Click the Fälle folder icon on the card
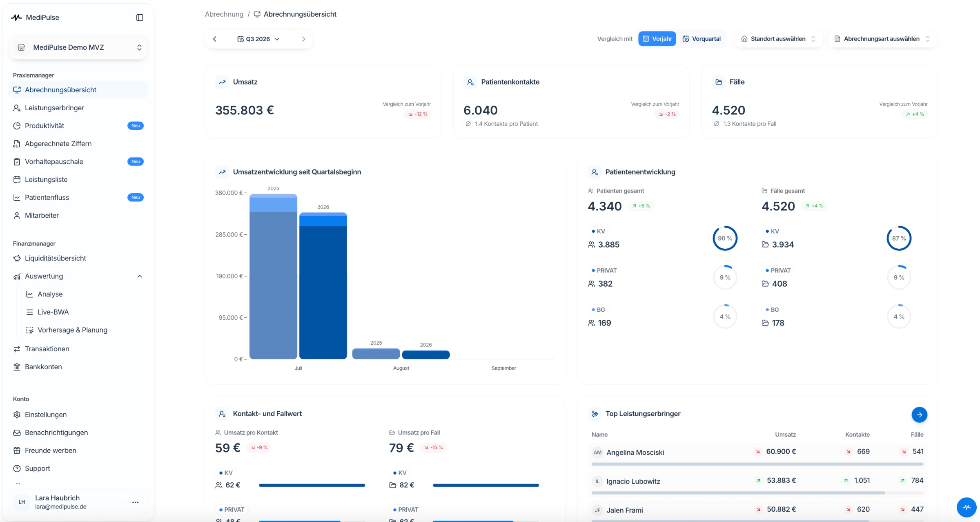 pos(719,82)
